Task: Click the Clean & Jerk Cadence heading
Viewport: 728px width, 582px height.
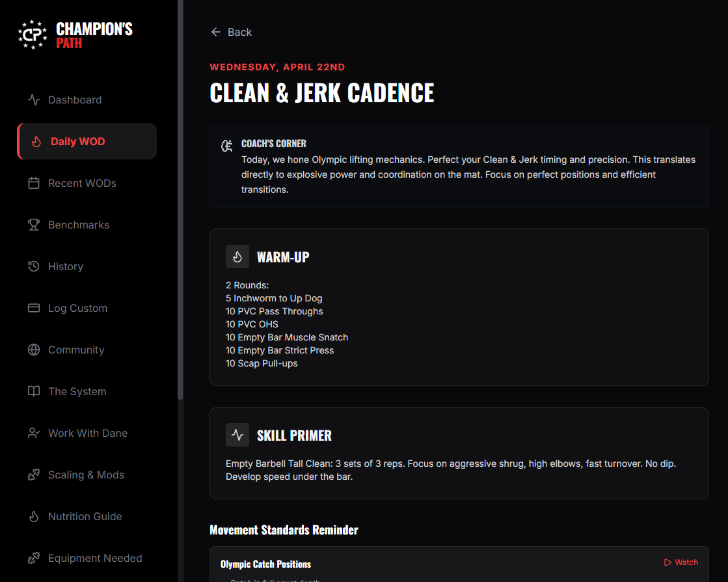Action: point(321,93)
